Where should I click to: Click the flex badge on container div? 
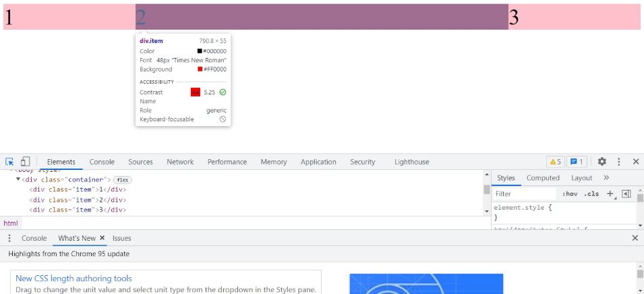point(122,180)
